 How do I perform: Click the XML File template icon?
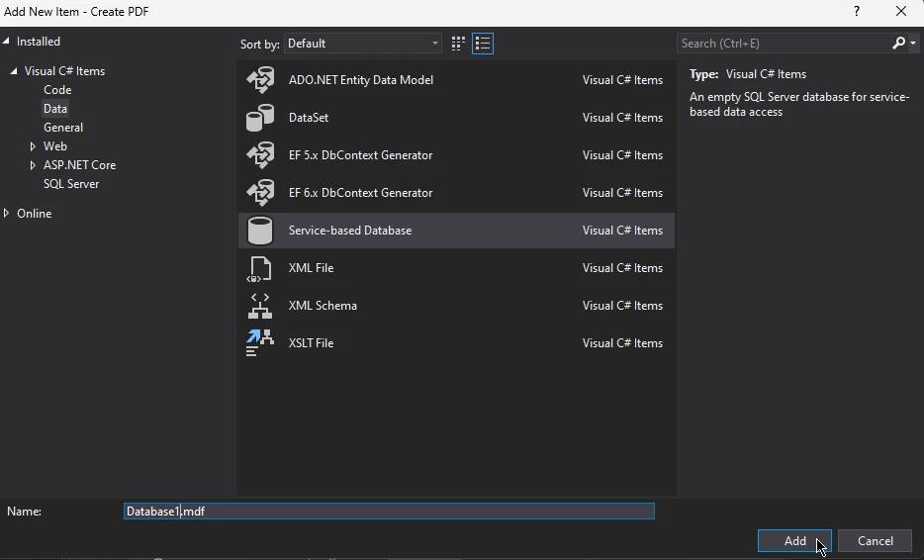click(260, 268)
